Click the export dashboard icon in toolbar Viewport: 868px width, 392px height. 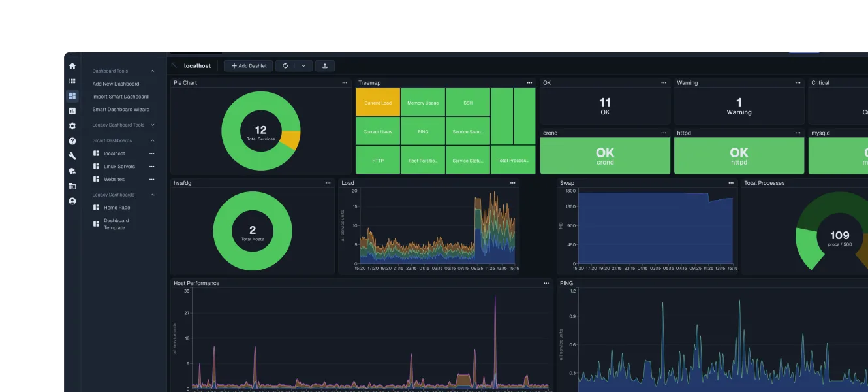[325, 65]
